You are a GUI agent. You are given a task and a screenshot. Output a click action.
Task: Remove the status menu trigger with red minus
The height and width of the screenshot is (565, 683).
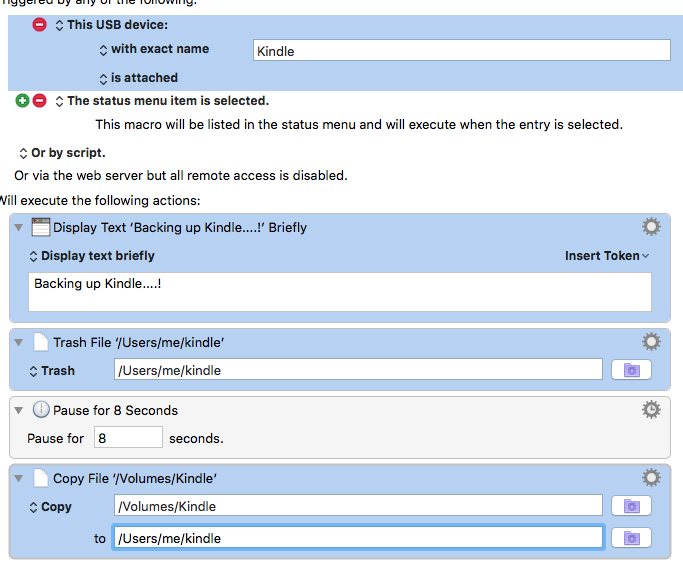click(39, 101)
